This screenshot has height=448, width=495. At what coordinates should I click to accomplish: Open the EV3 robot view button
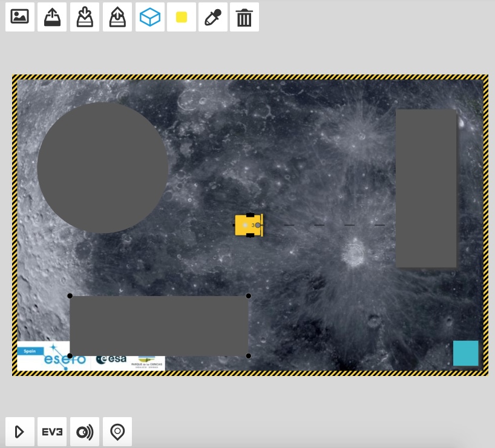tap(53, 432)
